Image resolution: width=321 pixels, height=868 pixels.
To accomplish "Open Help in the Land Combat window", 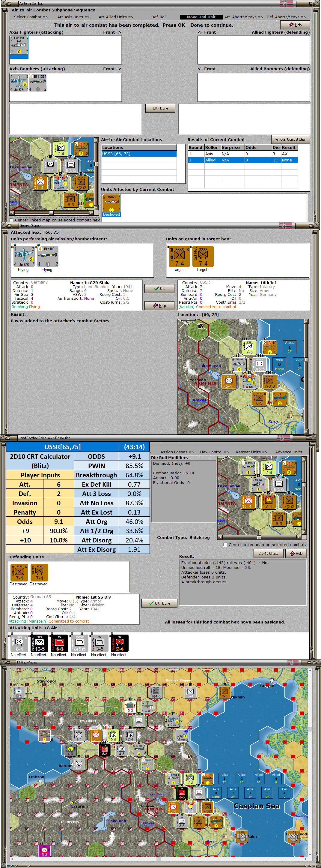I will point(296,554).
